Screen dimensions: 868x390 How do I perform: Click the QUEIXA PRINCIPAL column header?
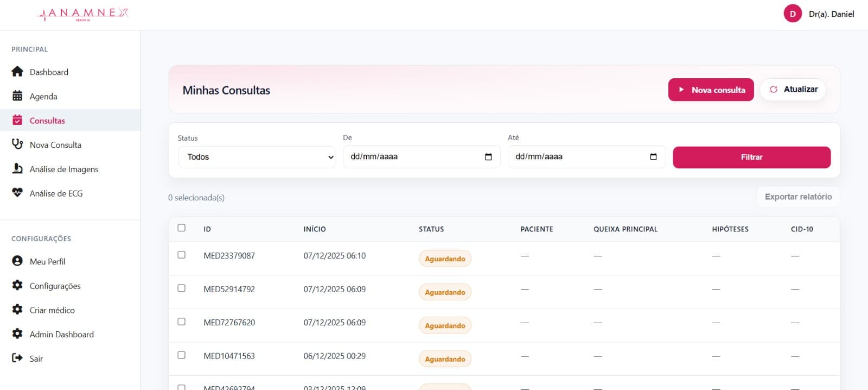[x=626, y=229]
